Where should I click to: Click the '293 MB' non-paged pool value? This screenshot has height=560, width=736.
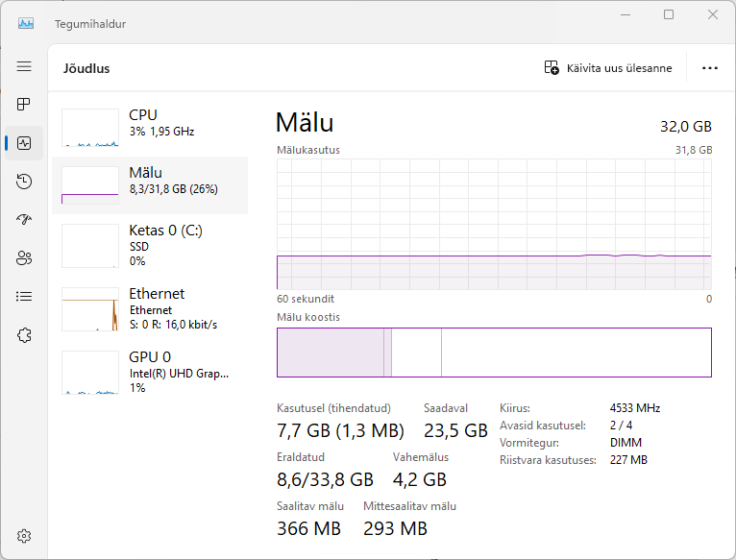click(395, 528)
